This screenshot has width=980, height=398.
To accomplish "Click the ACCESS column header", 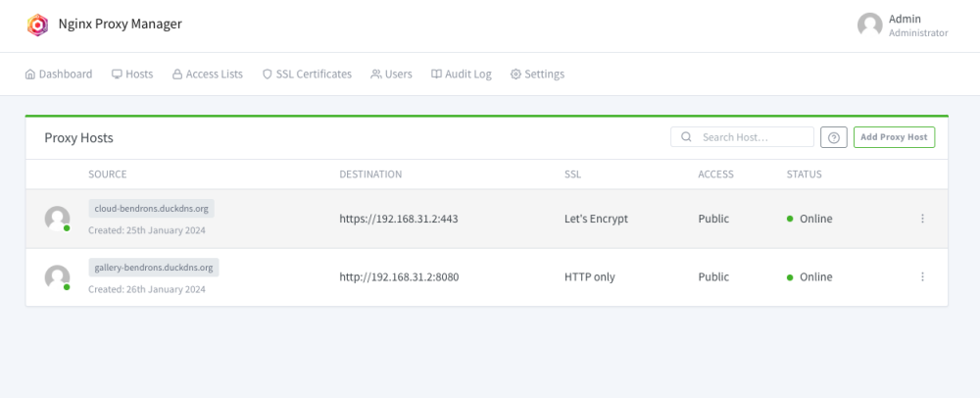I will point(715,174).
